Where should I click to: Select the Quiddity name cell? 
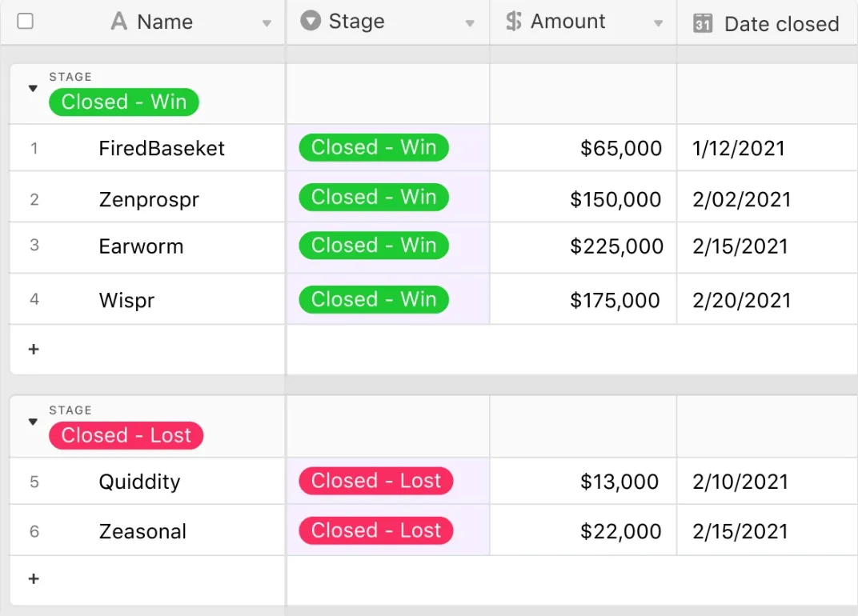(148, 482)
